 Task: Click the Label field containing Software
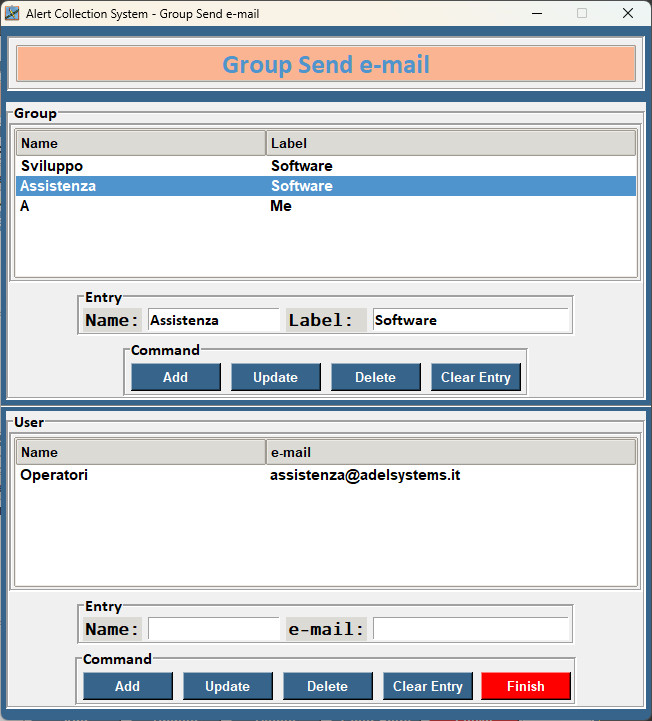pos(469,320)
